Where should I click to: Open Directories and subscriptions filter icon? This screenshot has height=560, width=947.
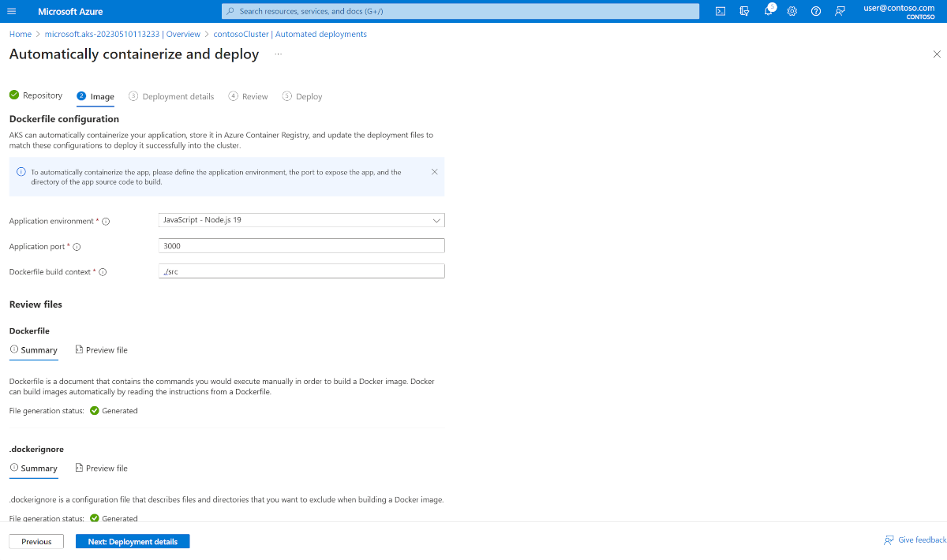tap(744, 11)
